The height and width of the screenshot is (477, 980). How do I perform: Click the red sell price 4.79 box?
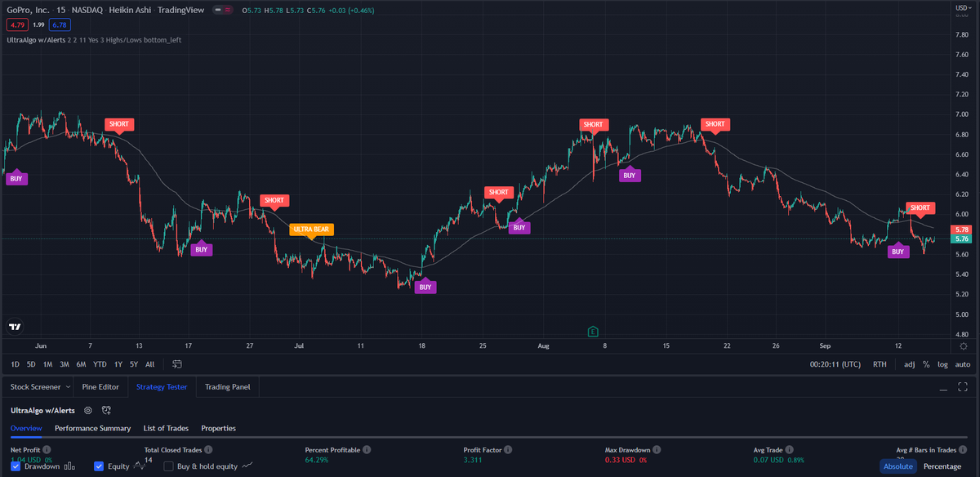(x=16, y=25)
